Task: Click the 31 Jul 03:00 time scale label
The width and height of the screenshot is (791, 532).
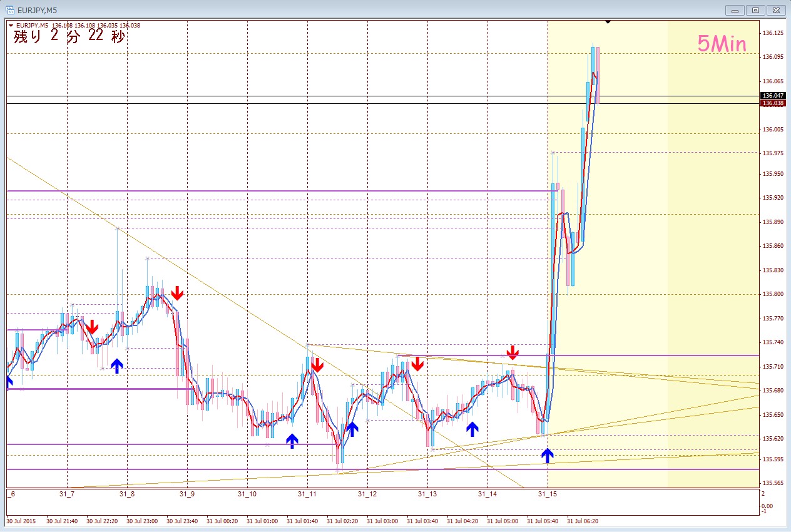Action: tap(382, 521)
